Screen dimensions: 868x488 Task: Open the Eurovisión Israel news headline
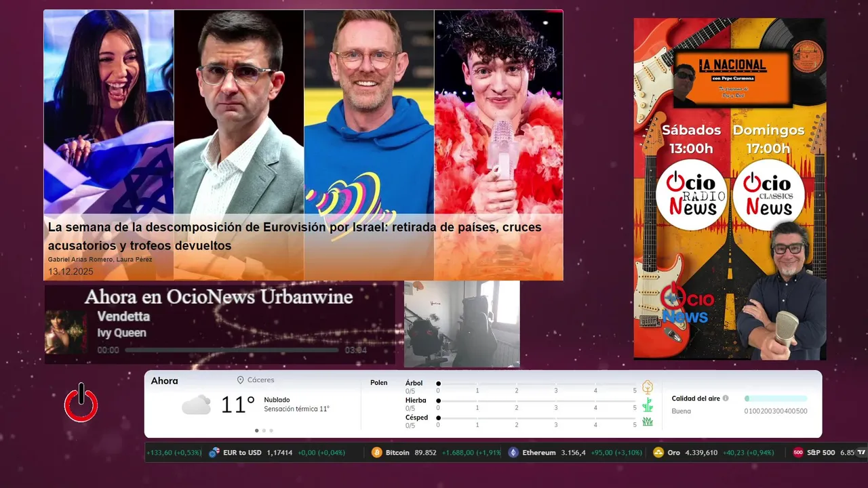coord(294,237)
